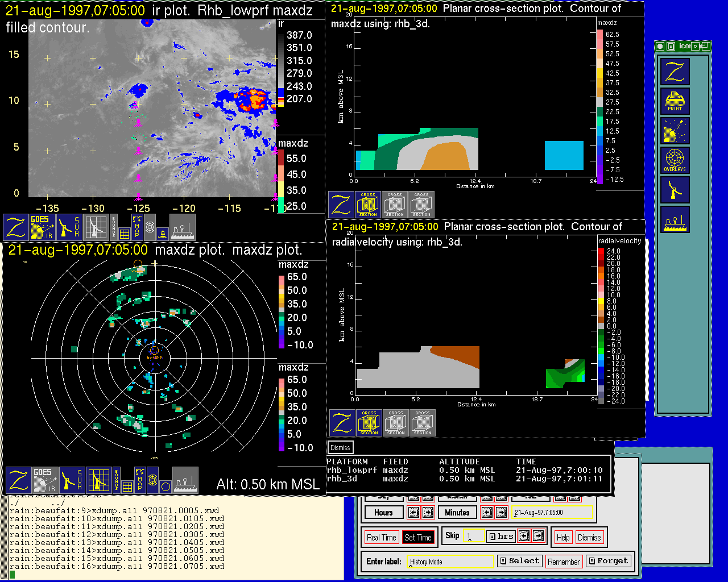The image size is (728, 582).
Task: Expand the Forget menu
Action: (x=608, y=561)
